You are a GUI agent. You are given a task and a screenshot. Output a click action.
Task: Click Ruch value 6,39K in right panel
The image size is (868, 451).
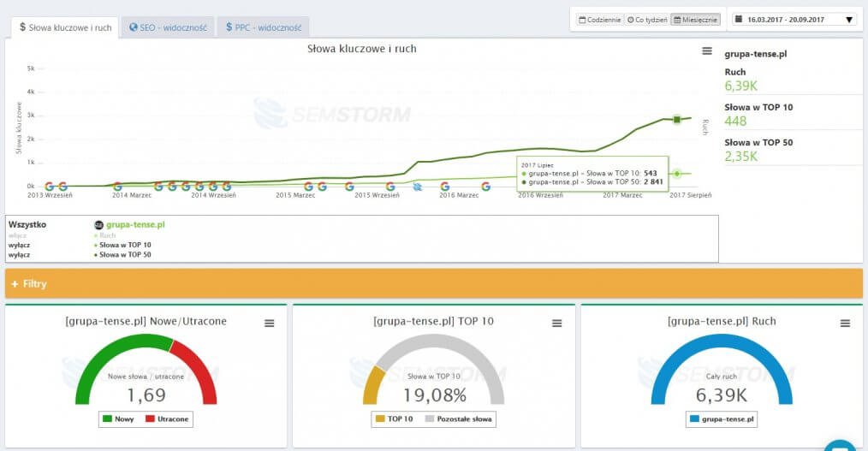coord(740,86)
